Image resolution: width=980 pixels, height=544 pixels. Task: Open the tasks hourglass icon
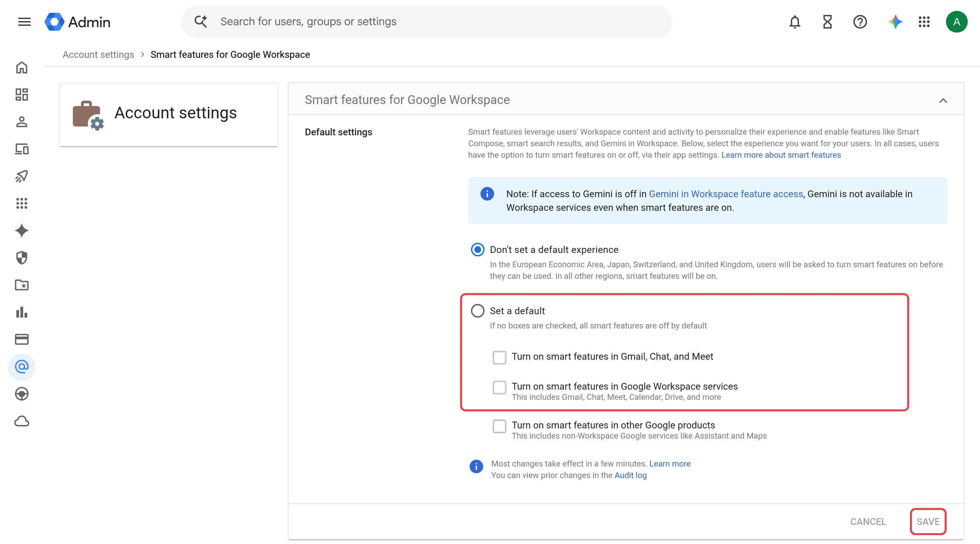[x=828, y=22]
